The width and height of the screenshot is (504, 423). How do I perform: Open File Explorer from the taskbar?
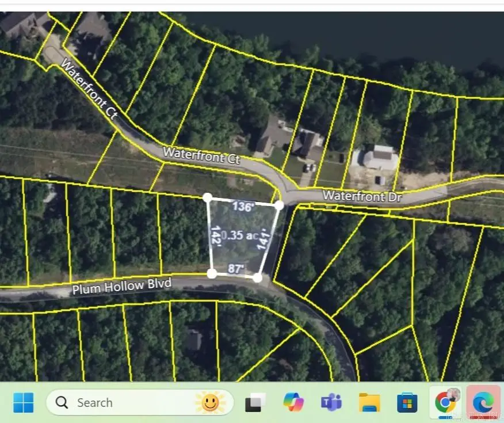click(369, 402)
